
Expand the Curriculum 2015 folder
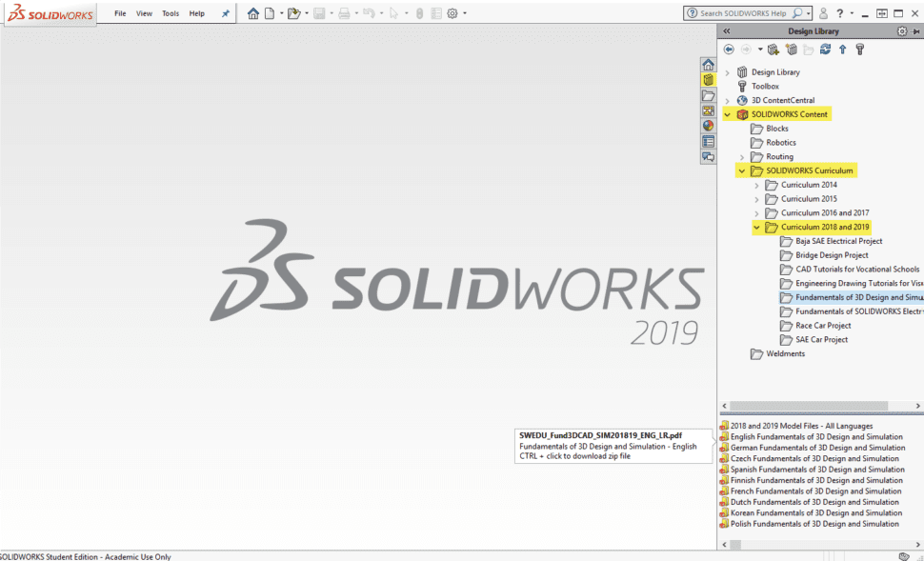(x=756, y=200)
